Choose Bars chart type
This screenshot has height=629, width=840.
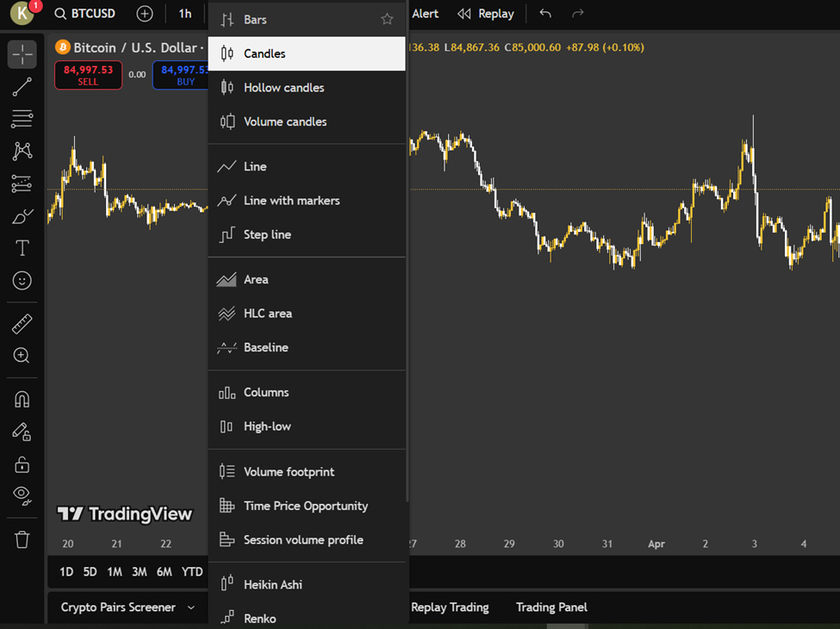point(307,20)
